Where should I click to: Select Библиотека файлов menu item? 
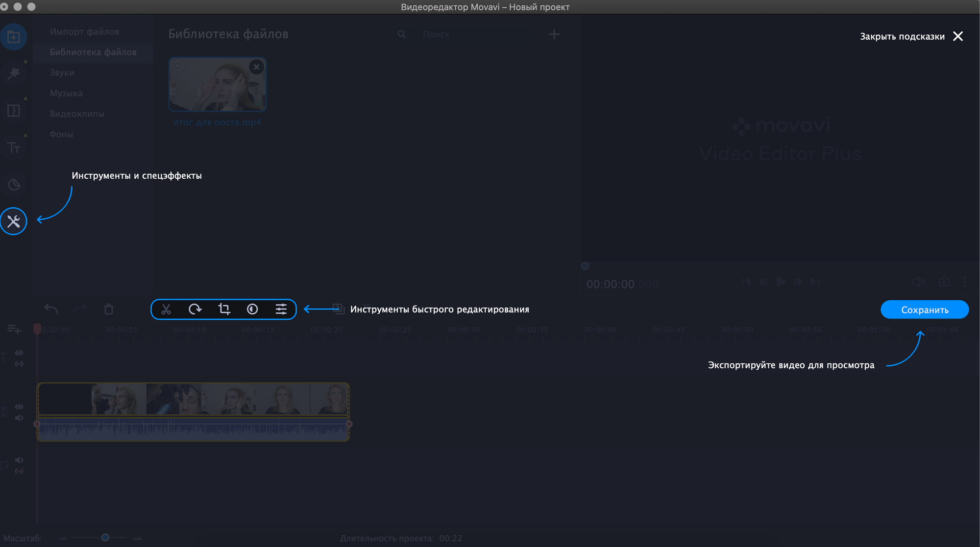[93, 52]
